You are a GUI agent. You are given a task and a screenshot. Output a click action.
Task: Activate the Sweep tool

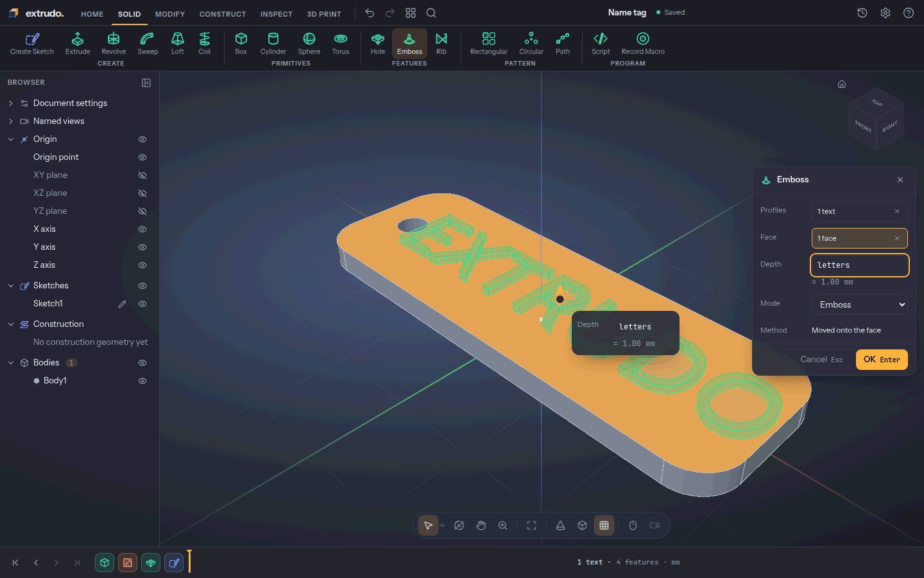[x=148, y=44]
